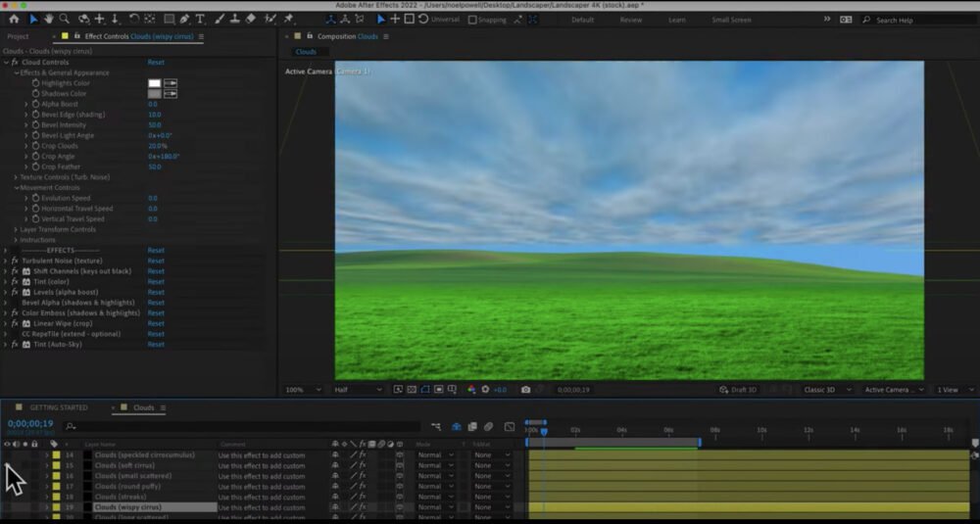
Task: Select the Small Screen workspace
Action: click(731, 20)
